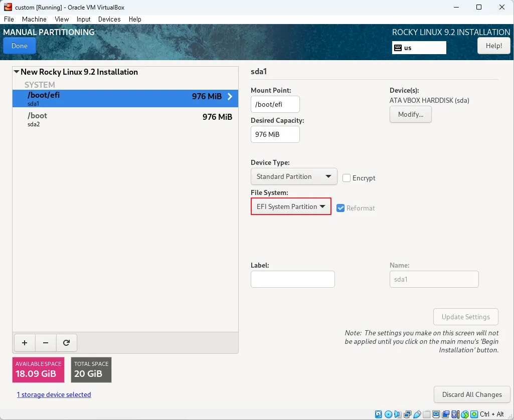
Task: Open the 1 storage device selected link
Action: click(54, 394)
